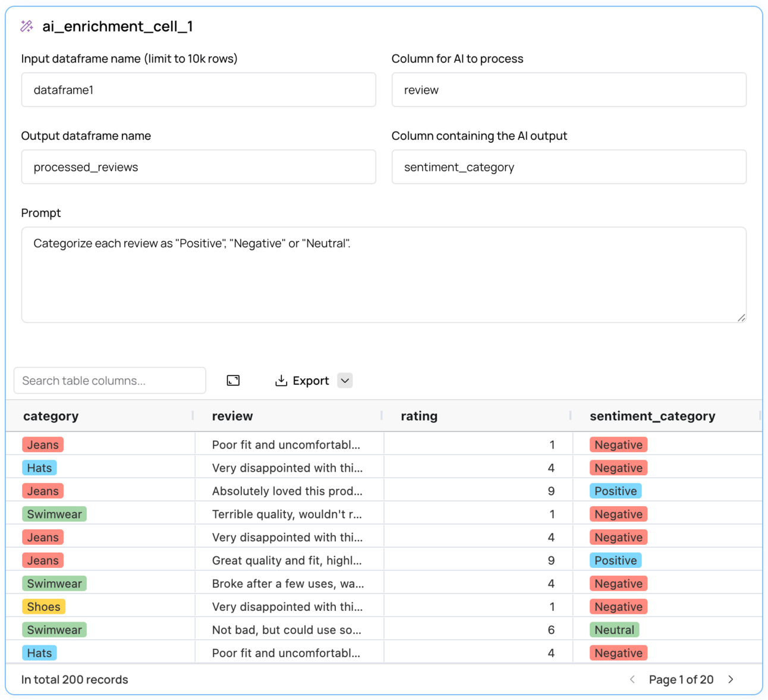Click the prompt resize handle corner
The width and height of the screenshot is (768, 700).
point(741,318)
